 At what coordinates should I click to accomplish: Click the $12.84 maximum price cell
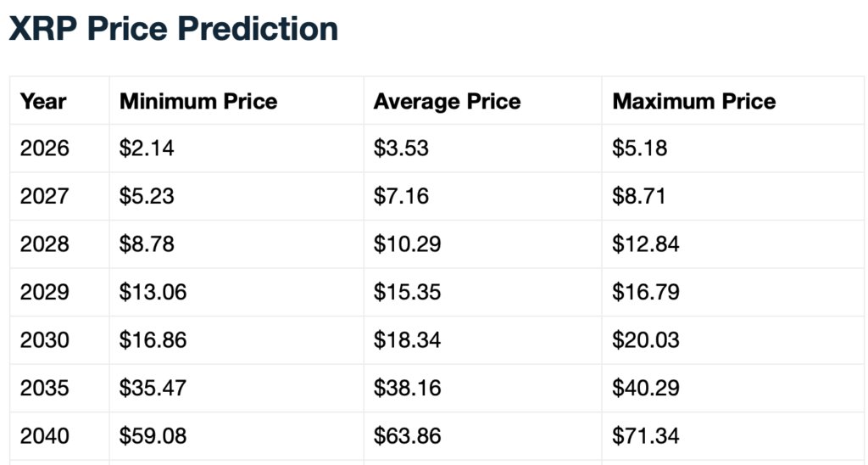point(646,245)
